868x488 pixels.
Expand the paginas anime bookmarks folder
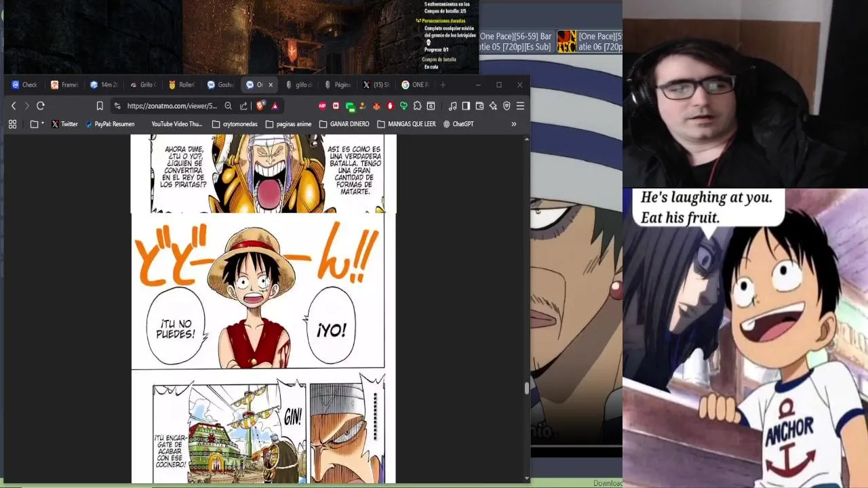(x=289, y=124)
